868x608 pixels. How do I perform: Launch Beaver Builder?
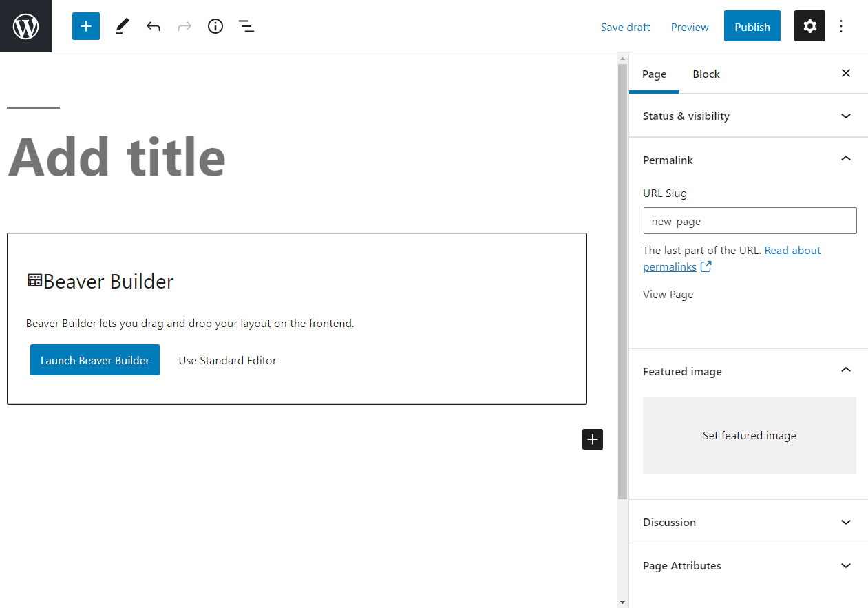point(95,360)
